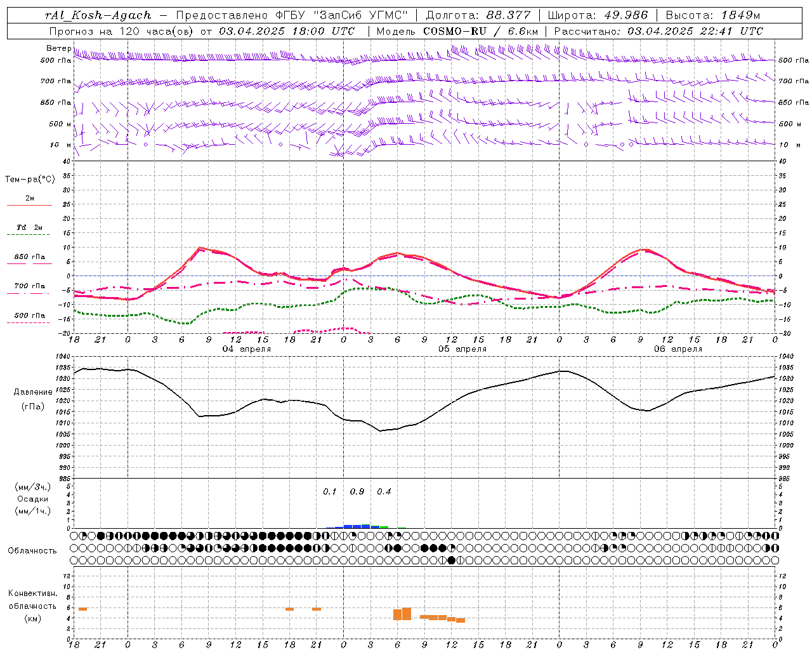Click the forecast start 03.04.2025 18:00 UTC
812x650 pixels.
point(287,31)
